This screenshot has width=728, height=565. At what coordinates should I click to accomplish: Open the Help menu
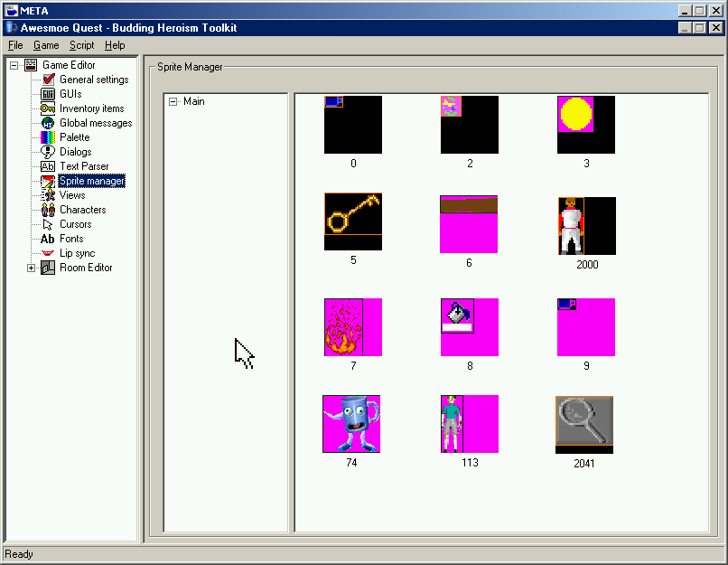tap(115, 45)
